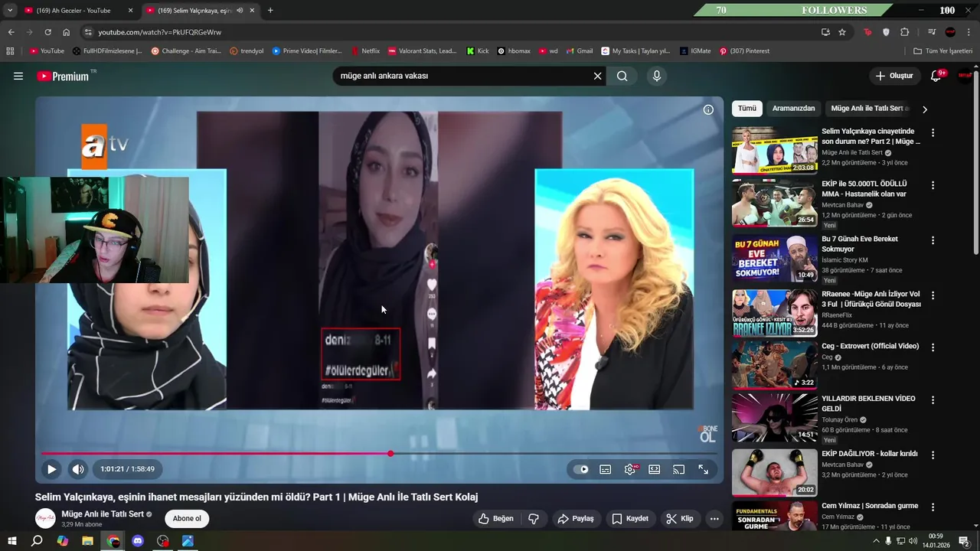The image size is (980, 551).
Task: Mute the video volume
Action: coord(78,469)
